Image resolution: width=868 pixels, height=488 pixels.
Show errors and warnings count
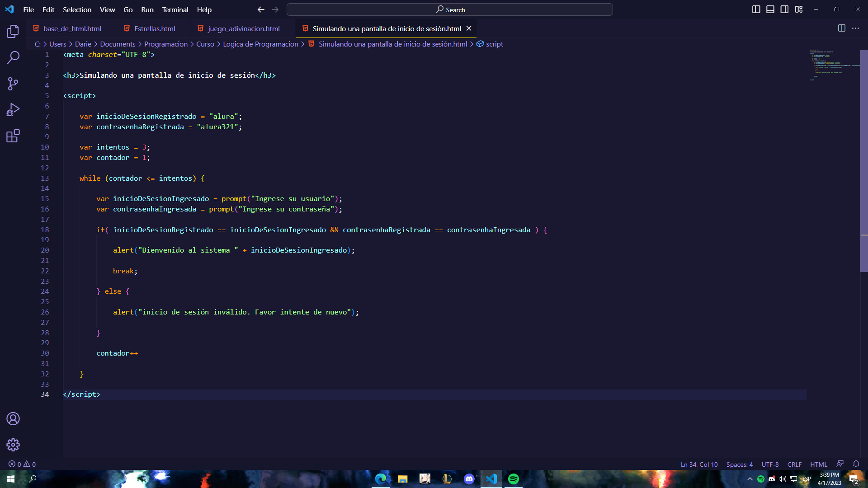[22, 464]
